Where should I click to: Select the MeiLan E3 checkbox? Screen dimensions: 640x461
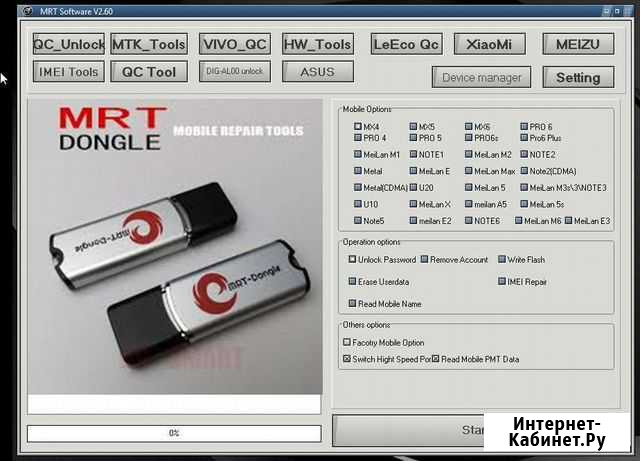569,220
